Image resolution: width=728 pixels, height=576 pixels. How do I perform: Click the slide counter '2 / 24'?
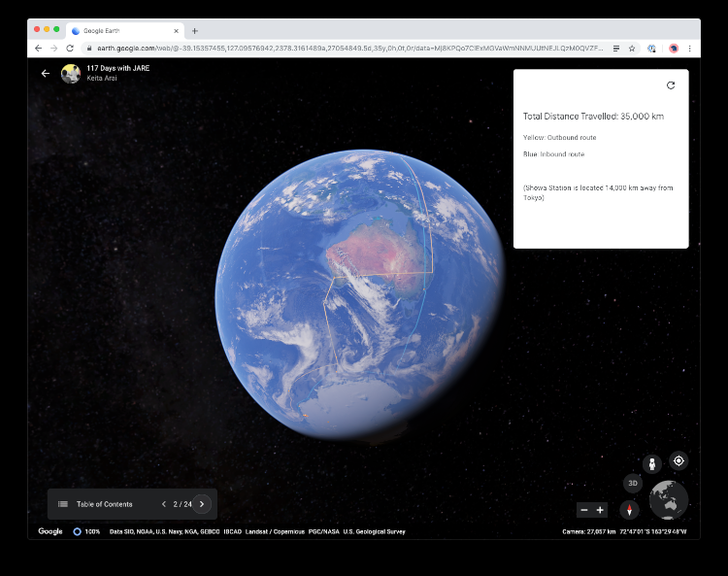pyautogui.click(x=182, y=504)
